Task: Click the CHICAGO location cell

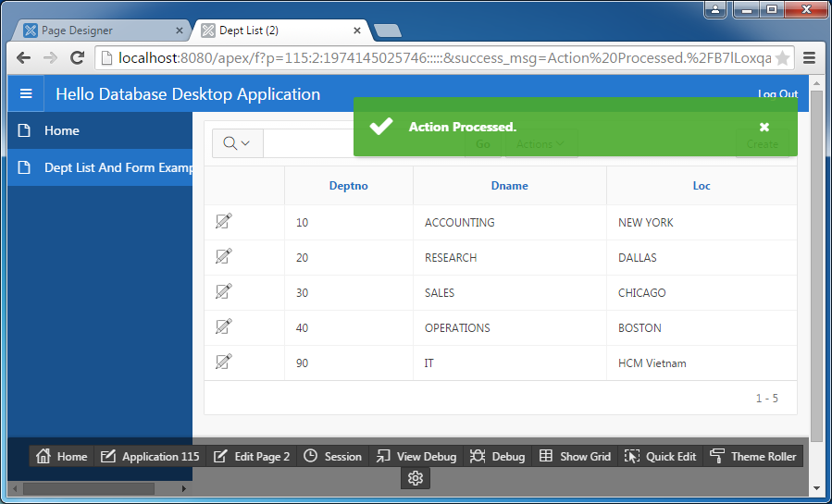Action: 702,292
